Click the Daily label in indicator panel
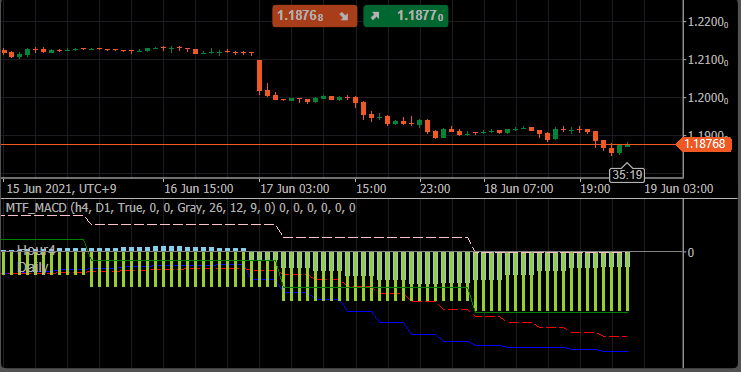 point(33,268)
